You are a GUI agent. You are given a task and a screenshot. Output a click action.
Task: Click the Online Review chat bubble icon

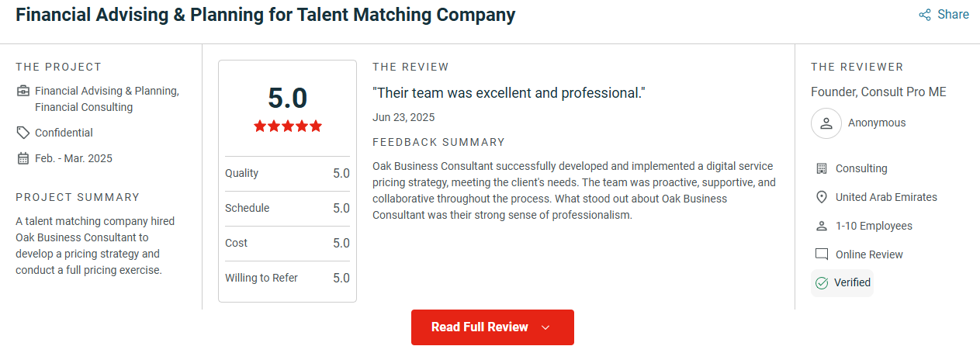(x=822, y=254)
